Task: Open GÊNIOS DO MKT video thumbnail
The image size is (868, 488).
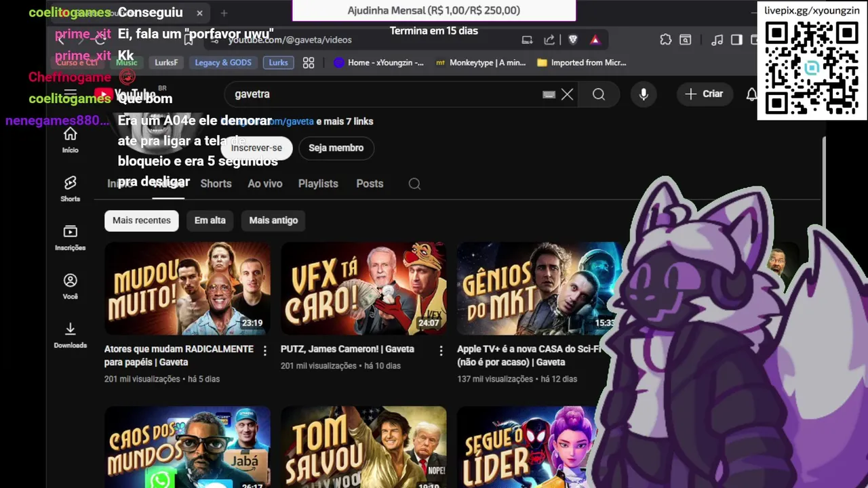Action: (x=540, y=289)
